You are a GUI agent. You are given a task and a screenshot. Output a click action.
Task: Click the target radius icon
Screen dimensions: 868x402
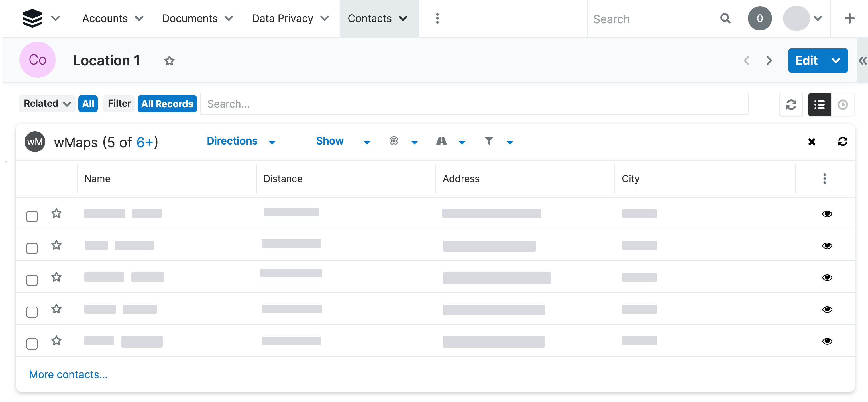click(394, 141)
